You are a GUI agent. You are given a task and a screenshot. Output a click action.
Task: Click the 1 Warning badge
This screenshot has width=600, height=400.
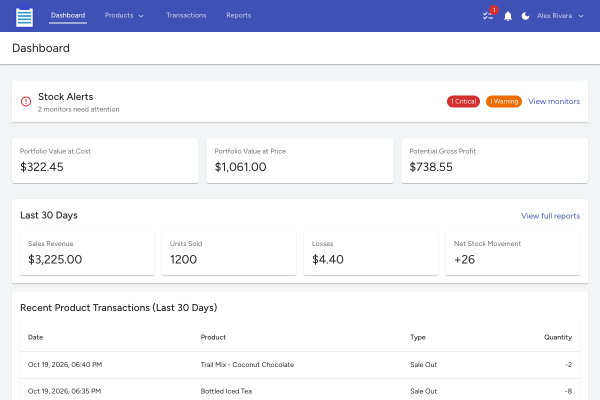pos(504,101)
